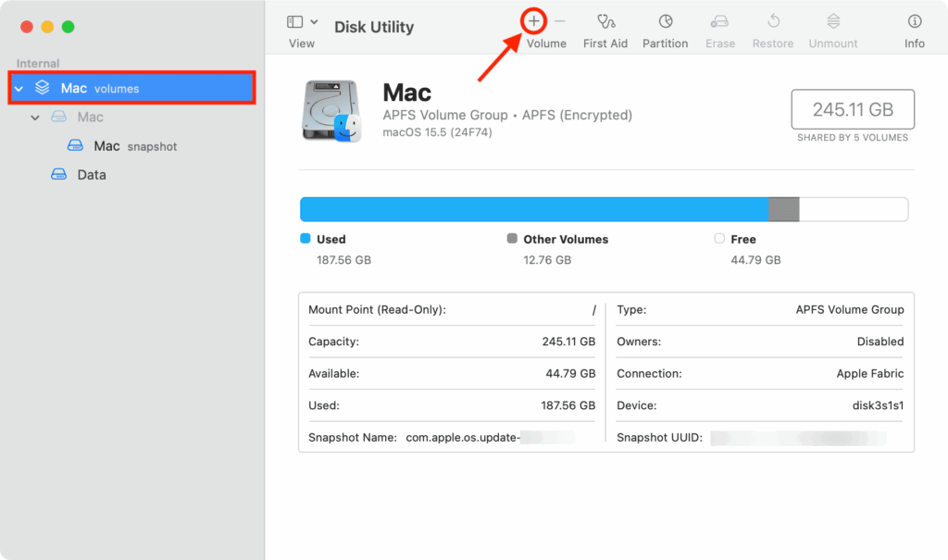Click 'SHARED BY 5 VOLUMES' caption
The image size is (948, 560).
point(853,138)
